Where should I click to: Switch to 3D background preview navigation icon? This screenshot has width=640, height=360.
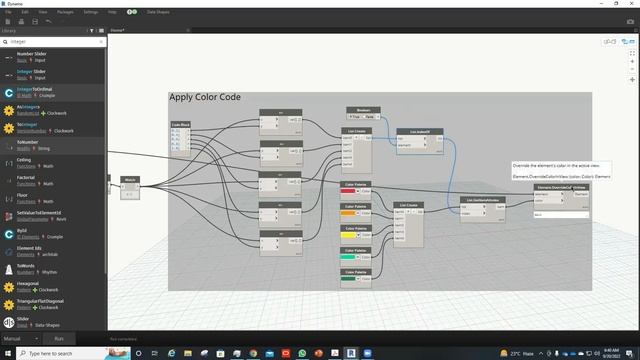(x=628, y=42)
